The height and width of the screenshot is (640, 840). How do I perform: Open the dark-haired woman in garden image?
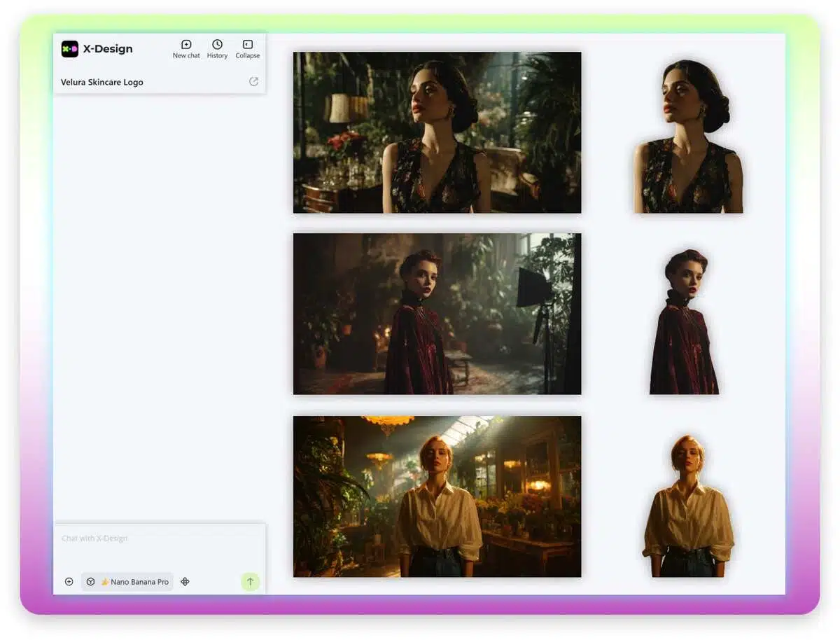[437, 132]
